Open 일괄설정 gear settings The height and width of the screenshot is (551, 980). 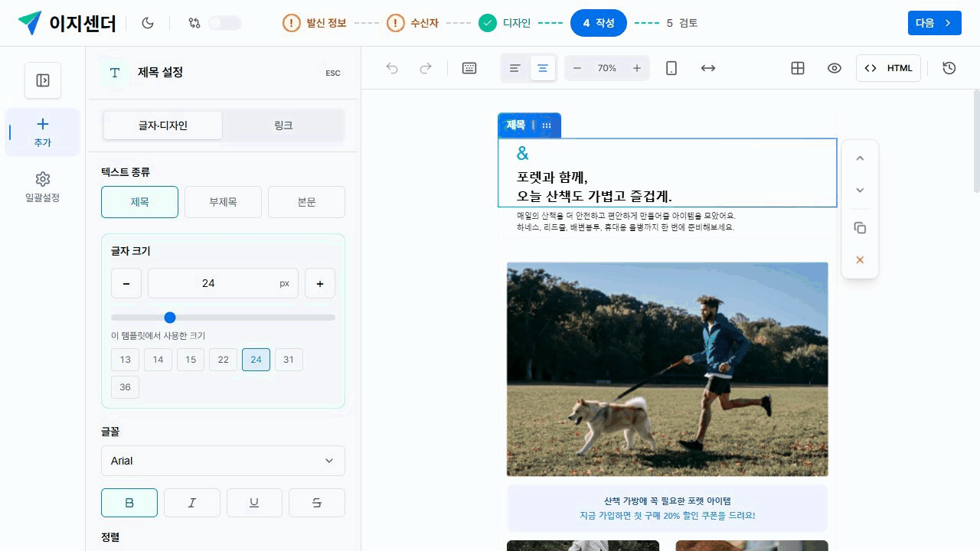43,179
